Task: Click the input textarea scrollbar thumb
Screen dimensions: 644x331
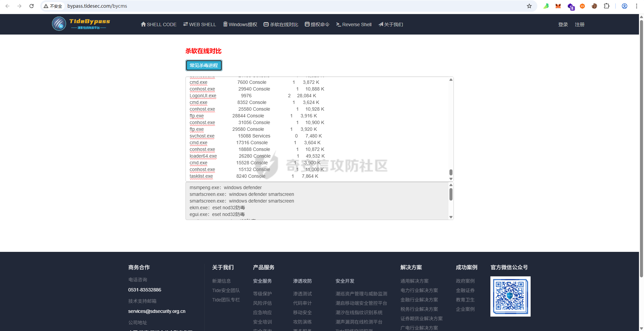Action: 451,172
